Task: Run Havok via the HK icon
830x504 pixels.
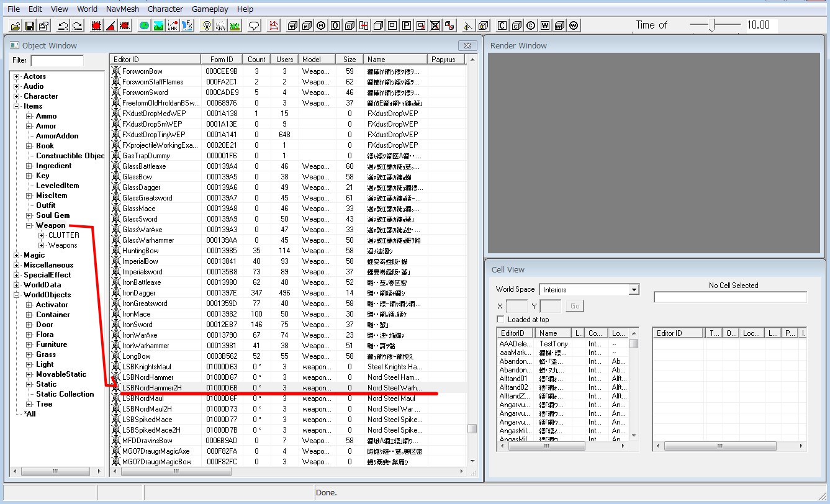Action: coord(173,25)
